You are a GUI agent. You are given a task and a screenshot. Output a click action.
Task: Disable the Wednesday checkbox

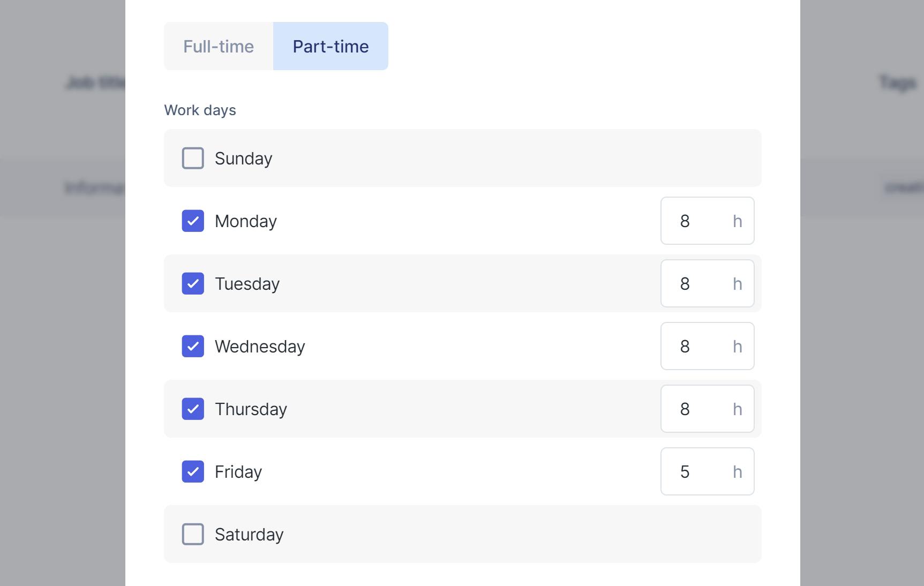tap(193, 346)
